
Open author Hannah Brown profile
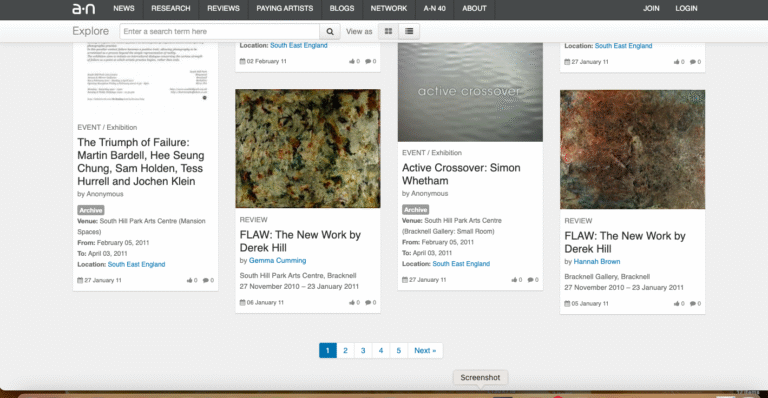pos(597,261)
